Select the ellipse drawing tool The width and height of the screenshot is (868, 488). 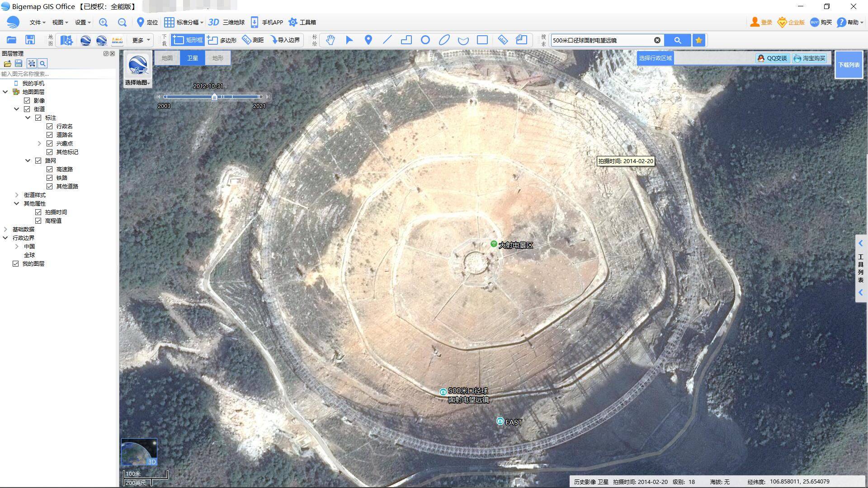pos(444,40)
